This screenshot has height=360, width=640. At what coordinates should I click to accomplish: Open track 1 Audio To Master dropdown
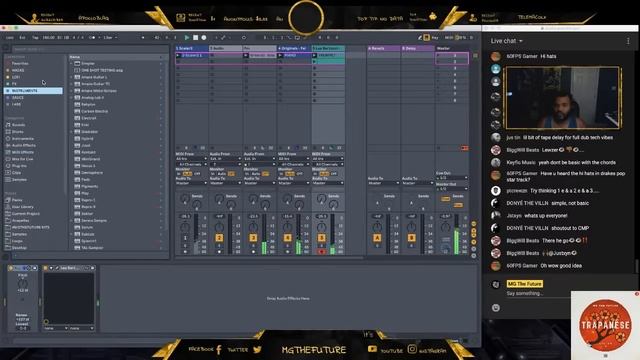(x=191, y=183)
